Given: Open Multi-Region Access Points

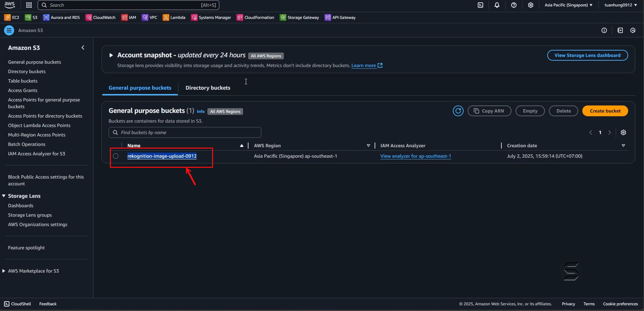Looking at the screenshot, I should pos(37,135).
